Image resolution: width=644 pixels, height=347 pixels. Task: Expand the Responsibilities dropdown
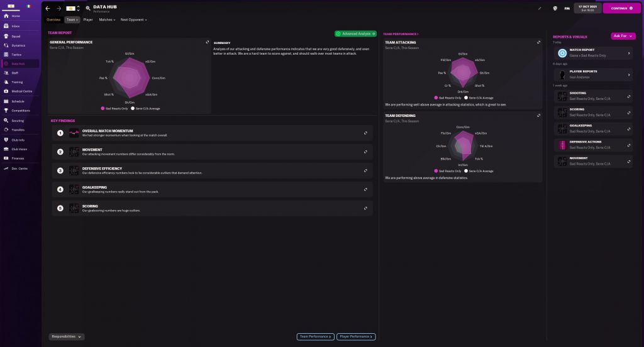(x=66, y=336)
